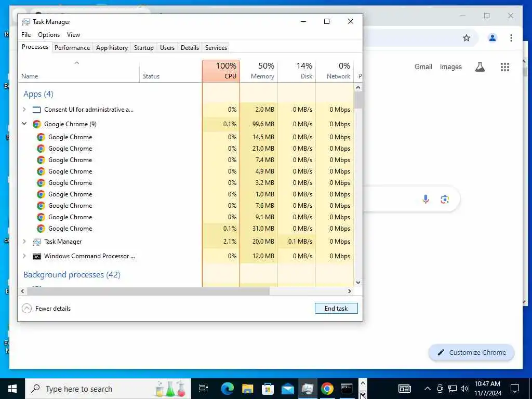
Task: Open Chrome three-dot menu
Action: coord(511,37)
